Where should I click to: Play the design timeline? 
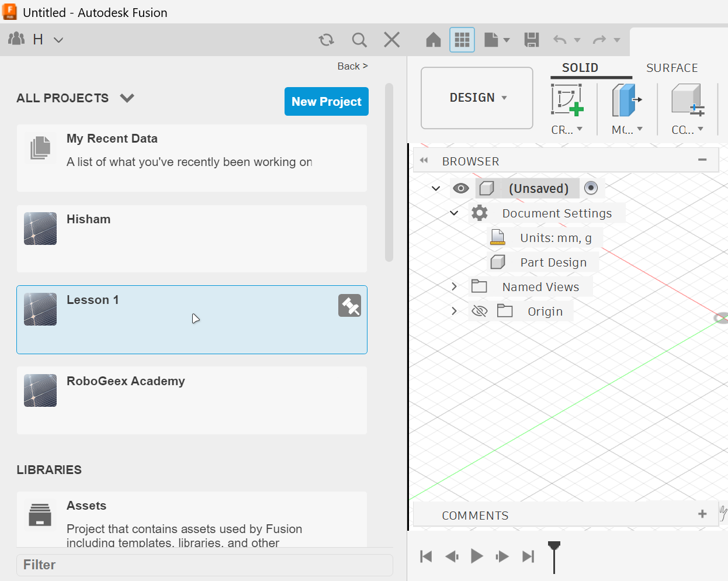click(x=477, y=556)
